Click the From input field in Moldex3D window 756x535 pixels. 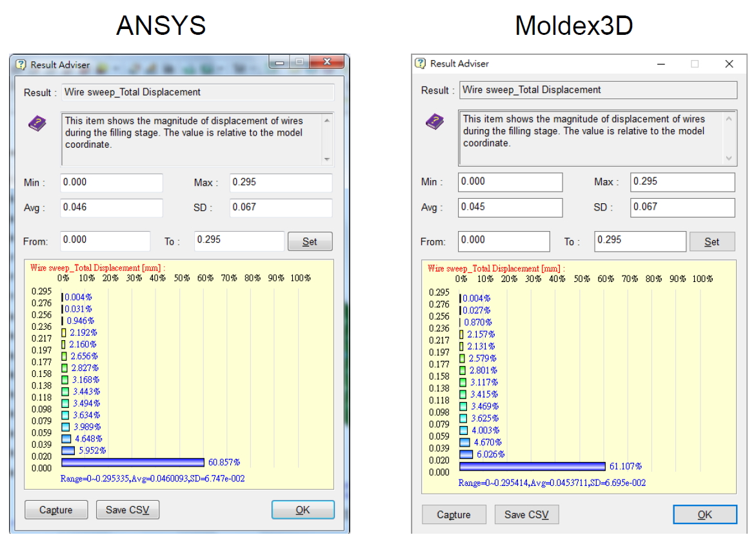click(504, 241)
